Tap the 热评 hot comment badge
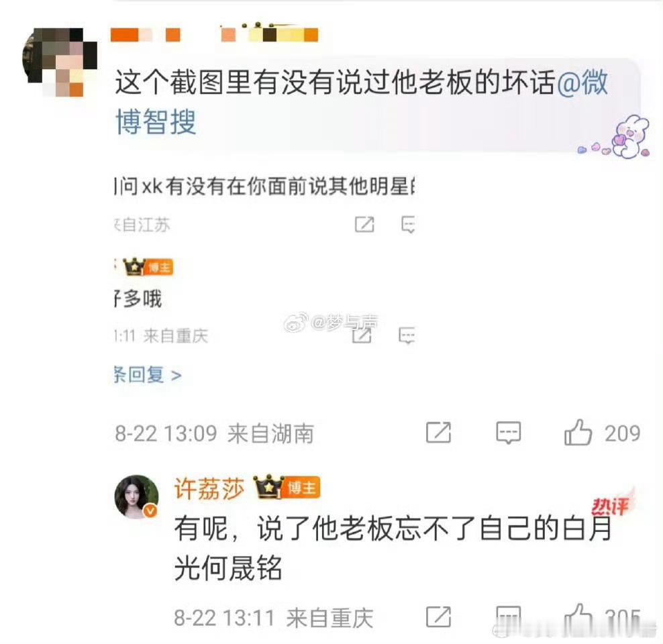 612,504
